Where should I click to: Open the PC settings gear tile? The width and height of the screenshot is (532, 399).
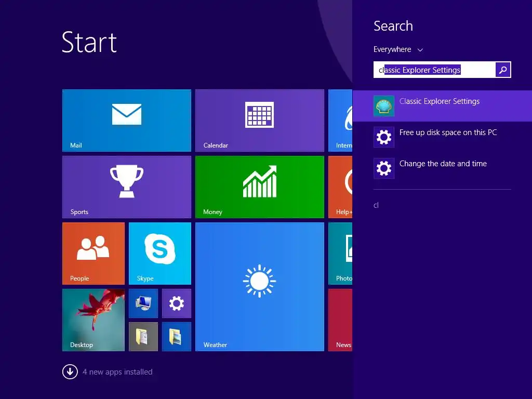(x=177, y=303)
